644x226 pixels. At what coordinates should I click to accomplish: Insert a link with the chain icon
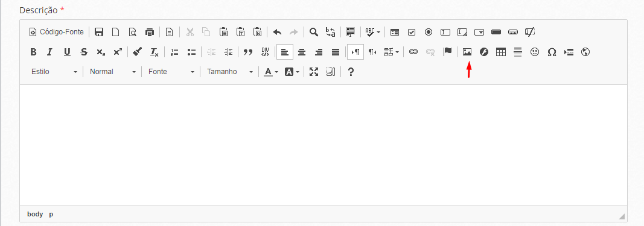coord(413,52)
